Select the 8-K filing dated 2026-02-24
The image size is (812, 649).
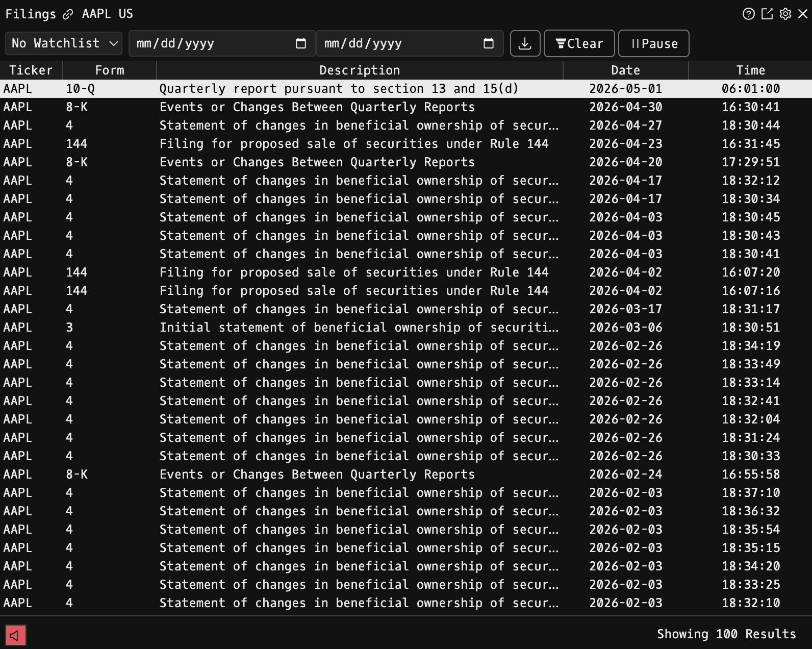[x=406, y=475]
